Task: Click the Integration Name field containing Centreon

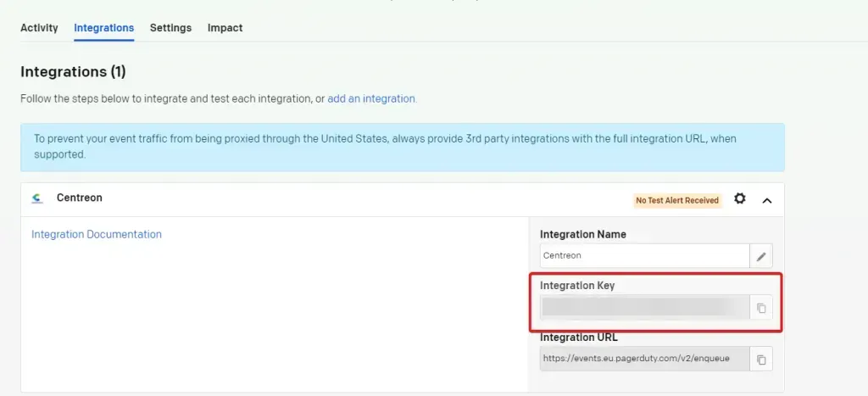Action: click(645, 256)
